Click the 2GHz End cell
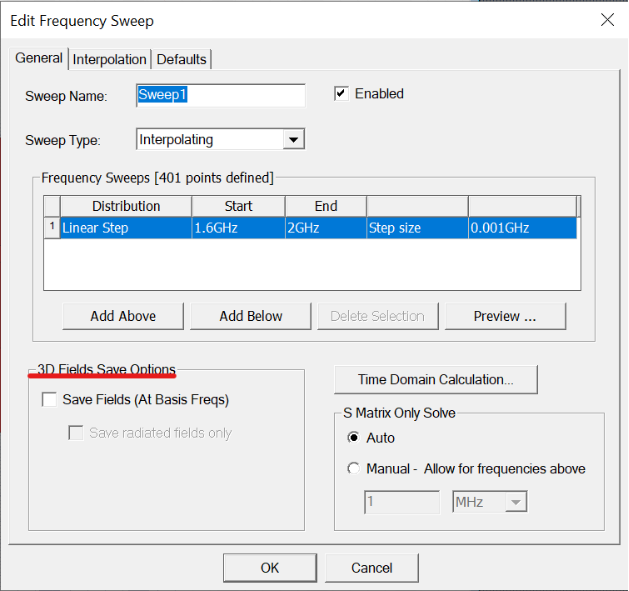Viewport: 629px width, 591px height. coord(325,228)
